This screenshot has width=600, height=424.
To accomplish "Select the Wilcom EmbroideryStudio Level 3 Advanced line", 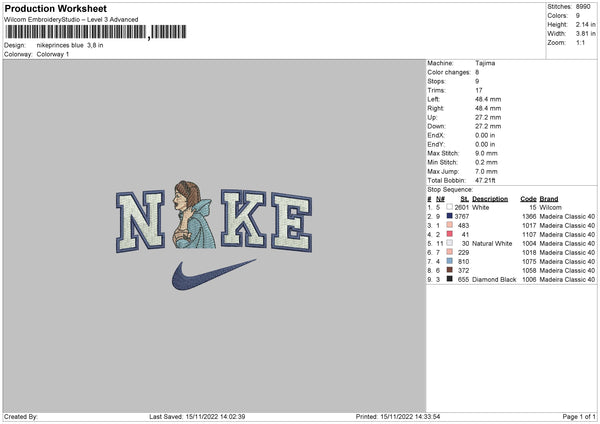I will (x=71, y=20).
